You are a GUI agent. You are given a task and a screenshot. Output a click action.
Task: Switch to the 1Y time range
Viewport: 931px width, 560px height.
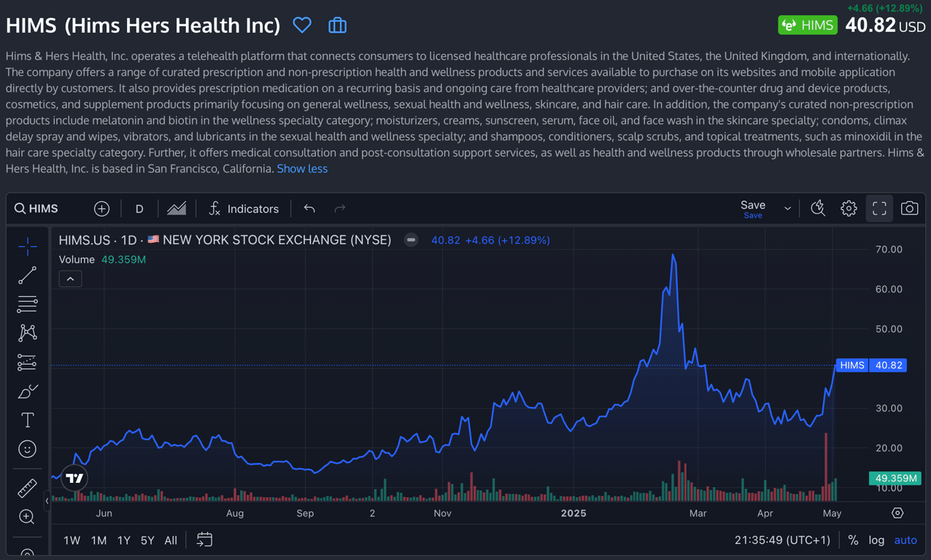click(x=123, y=540)
